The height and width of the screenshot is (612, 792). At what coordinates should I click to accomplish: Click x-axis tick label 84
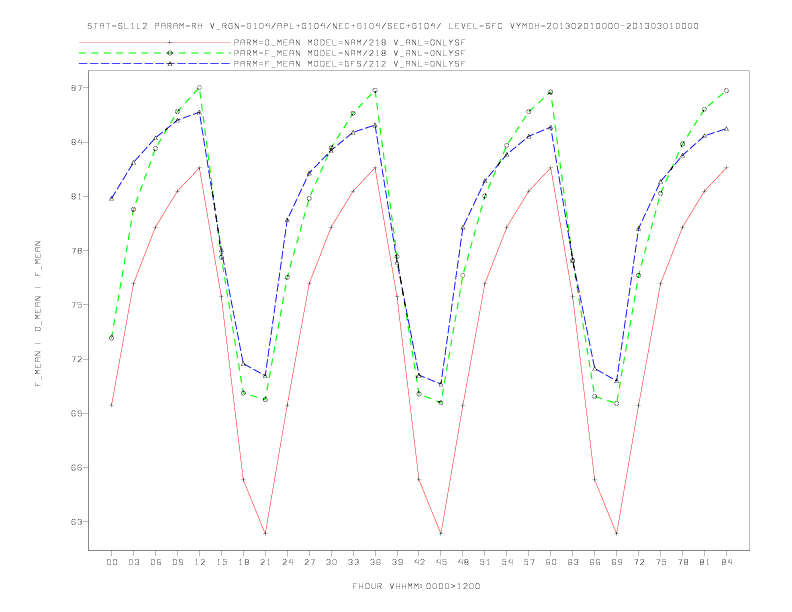(x=727, y=562)
